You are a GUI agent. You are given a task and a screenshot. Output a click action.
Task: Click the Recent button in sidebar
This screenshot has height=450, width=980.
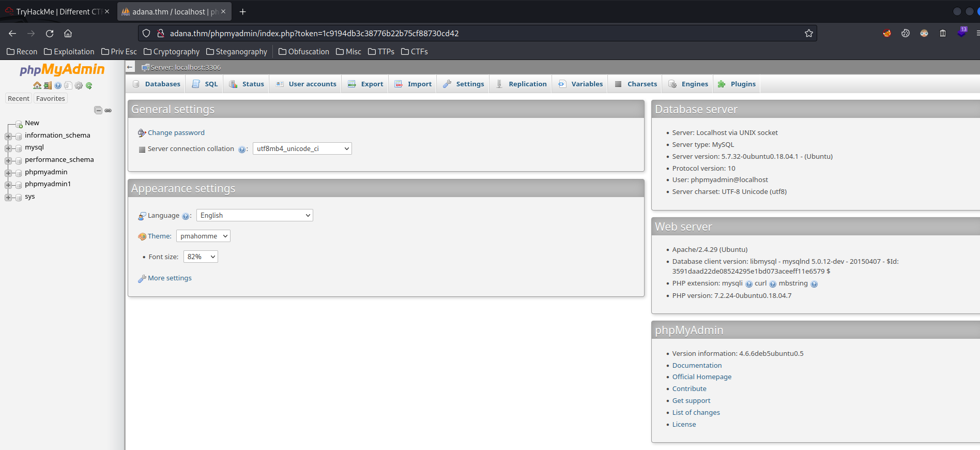click(19, 98)
